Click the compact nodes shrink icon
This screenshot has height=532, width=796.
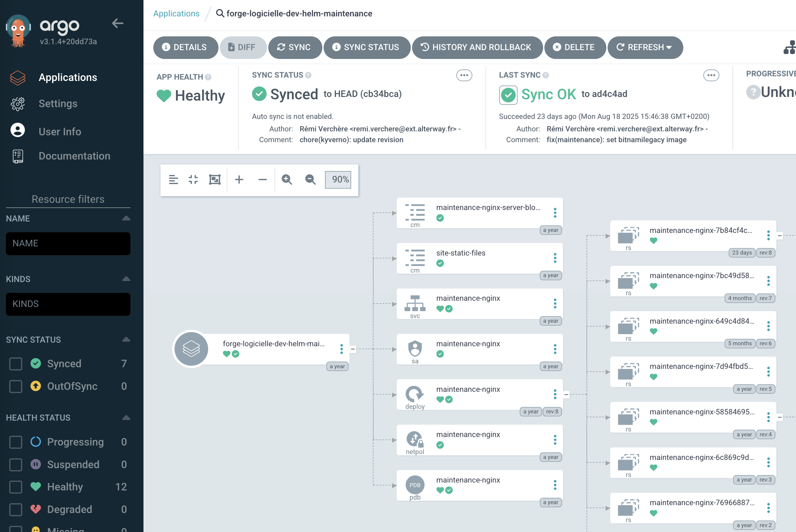193,180
